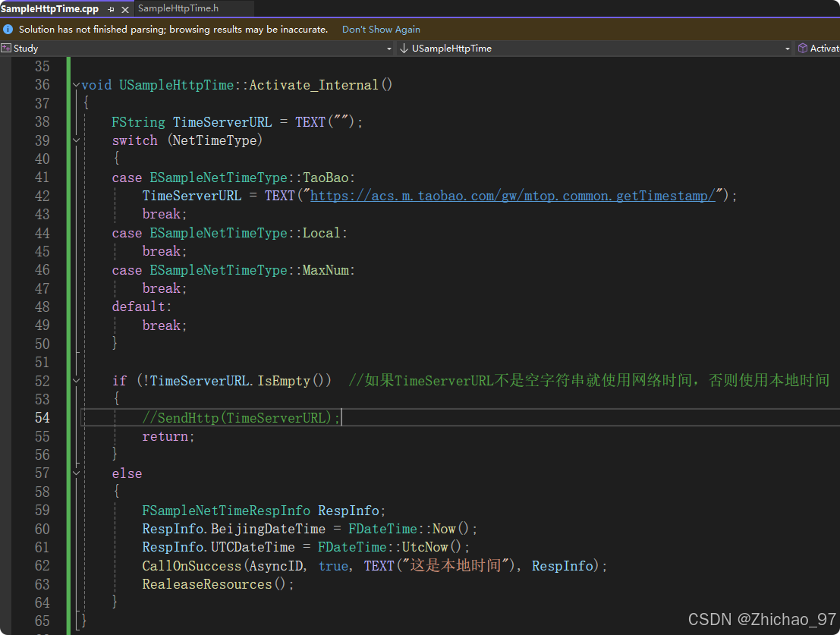
Task: Switch to the SampleHttpTime.h tab
Action: [178, 8]
